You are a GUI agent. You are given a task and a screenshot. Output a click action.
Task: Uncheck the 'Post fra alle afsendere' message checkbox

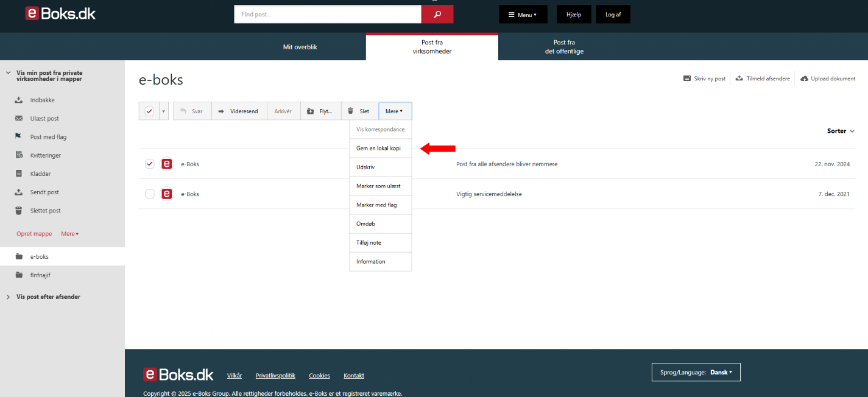coord(149,164)
